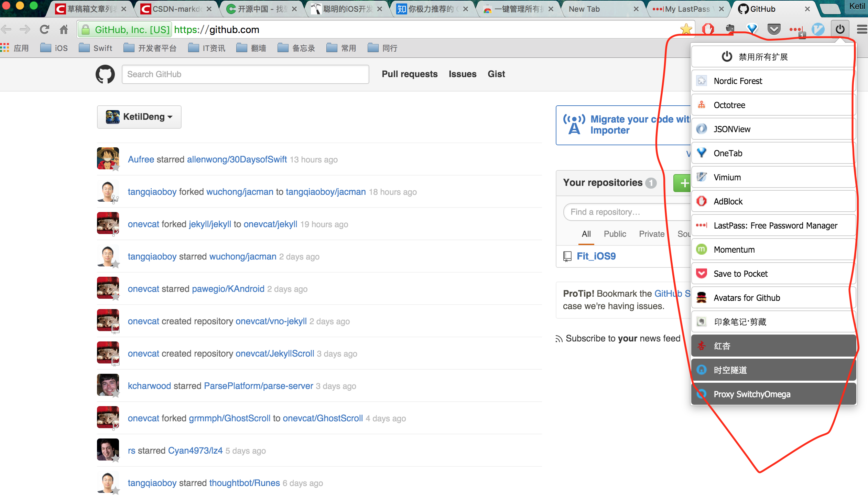Open the 应用 apps shortcut in bookmarks bar
Screen dimensions: 868x497
(x=14, y=48)
